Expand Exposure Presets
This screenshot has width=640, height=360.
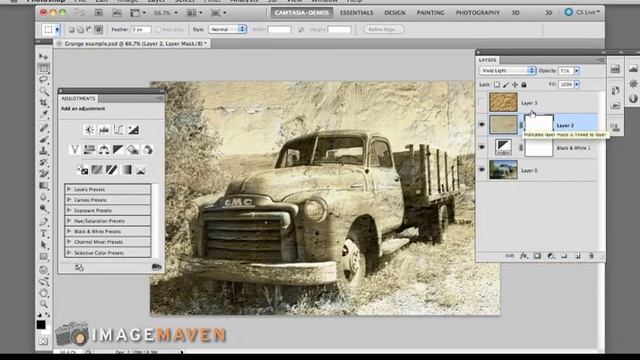69,211
